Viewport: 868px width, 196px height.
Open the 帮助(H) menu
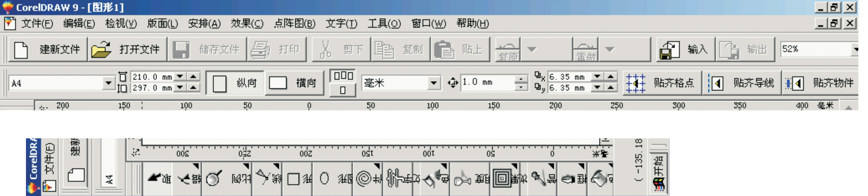coord(472,24)
